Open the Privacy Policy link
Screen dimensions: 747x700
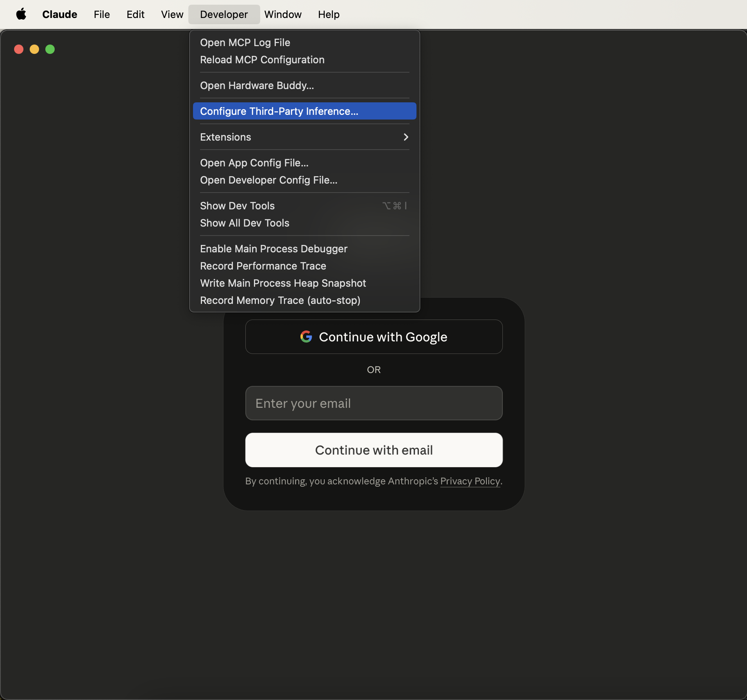point(470,481)
